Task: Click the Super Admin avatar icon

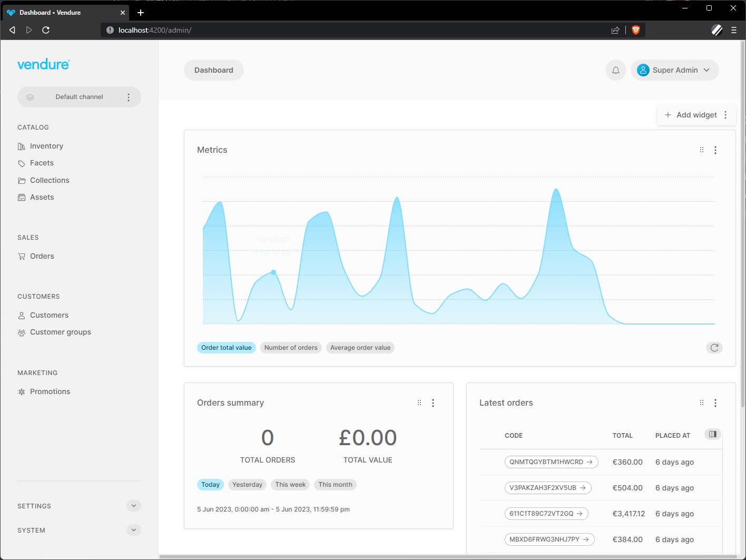Action: point(643,70)
